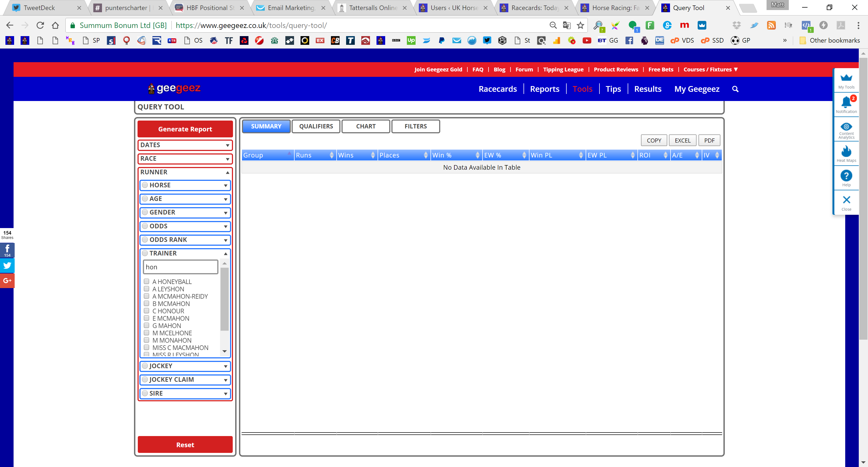Select the JOCKEY radio button

pyautogui.click(x=145, y=366)
